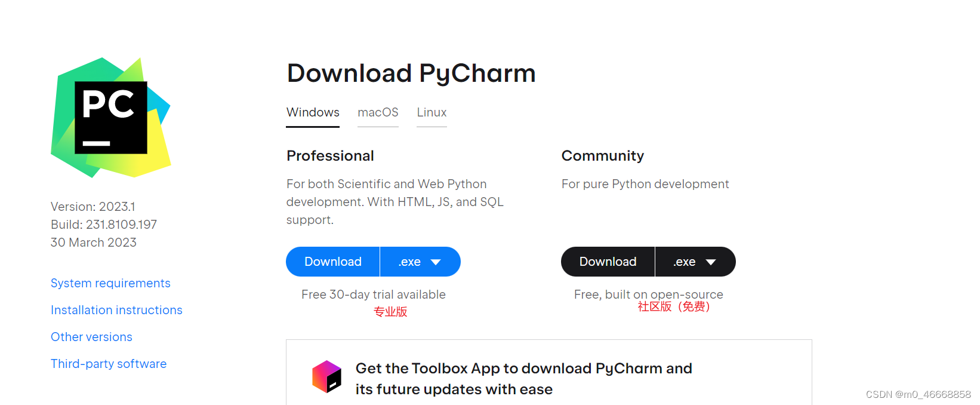Expand the Professional installer type chevron
Viewport: 980px width, 405px height.
[x=436, y=262]
